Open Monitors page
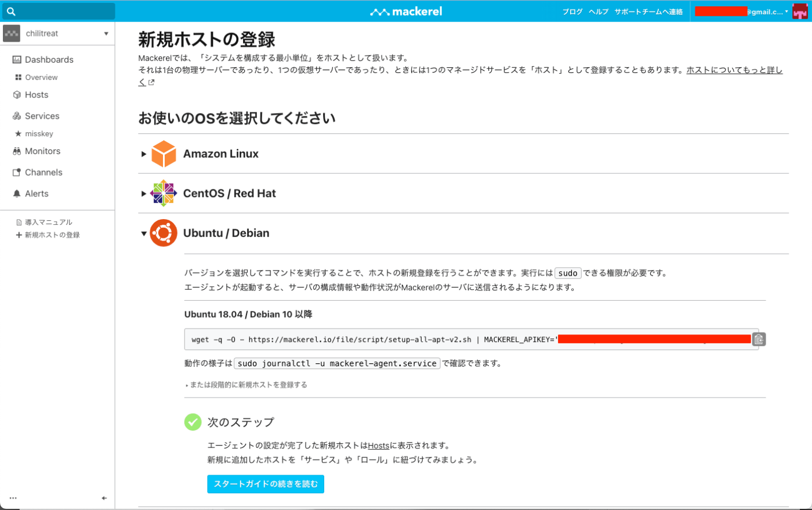Image resolution: width=812 pixels, height=510 pixels. [x=42, y=151]
